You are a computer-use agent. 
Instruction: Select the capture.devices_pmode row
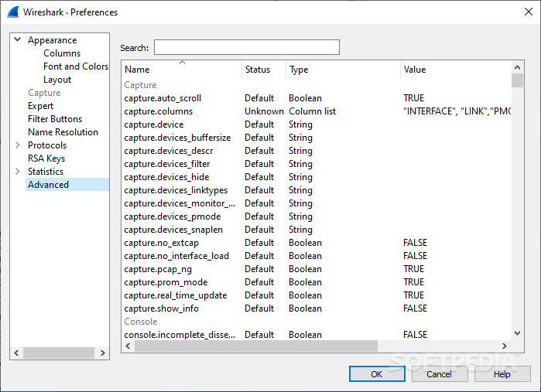(317, 216)
